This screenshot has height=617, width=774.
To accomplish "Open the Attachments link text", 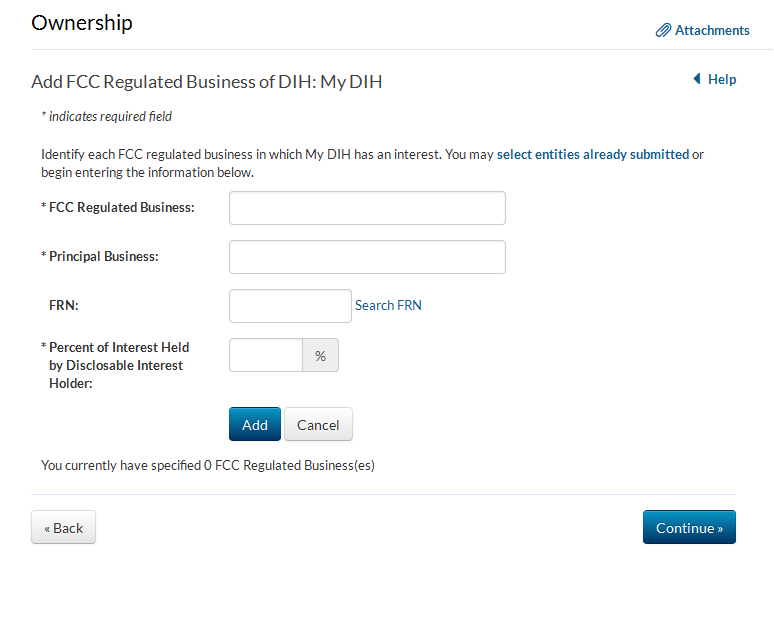I will [x=712, y=31].
